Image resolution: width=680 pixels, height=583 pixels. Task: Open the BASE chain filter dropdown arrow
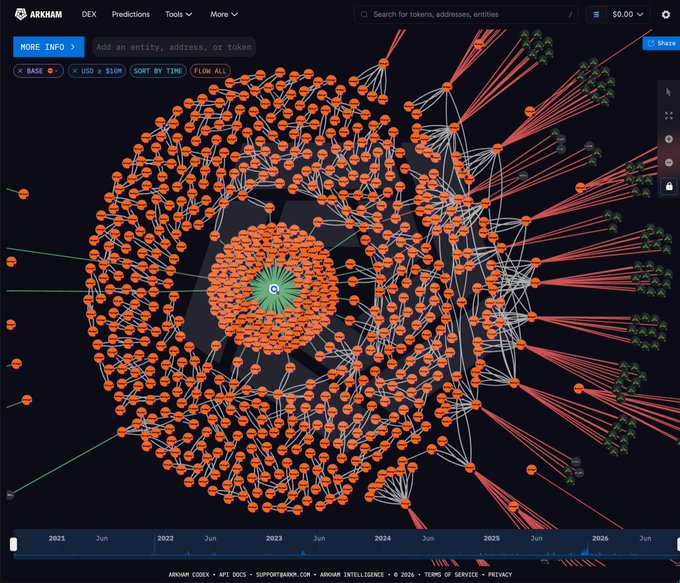(x=56, y=71)
